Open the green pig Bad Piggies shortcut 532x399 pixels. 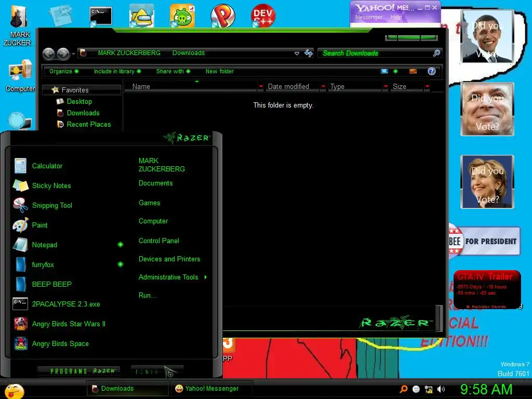pyautogui.click(x=182, y=16)
